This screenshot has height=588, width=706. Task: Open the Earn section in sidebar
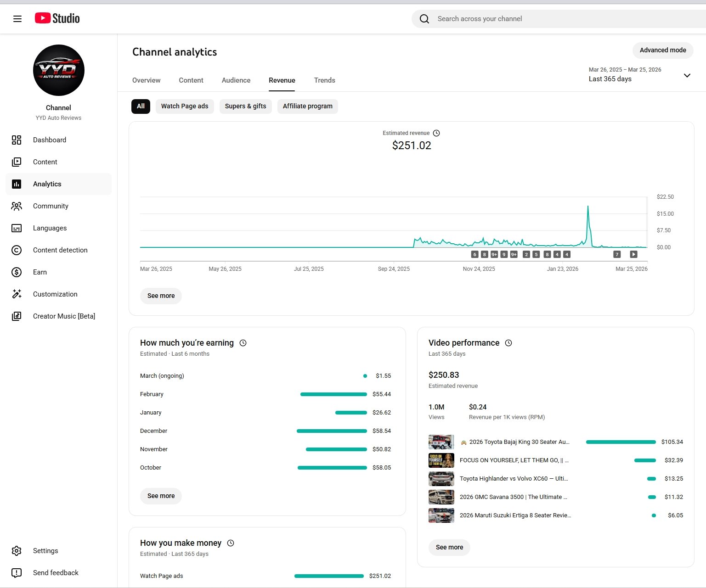click(40, 272)
